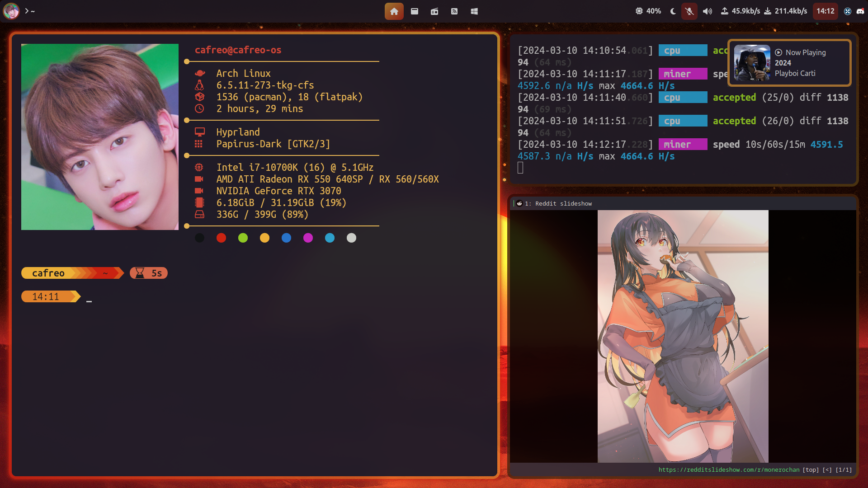Select the radio workspace icon
This screenshot has height=488, width=868.
434,11
